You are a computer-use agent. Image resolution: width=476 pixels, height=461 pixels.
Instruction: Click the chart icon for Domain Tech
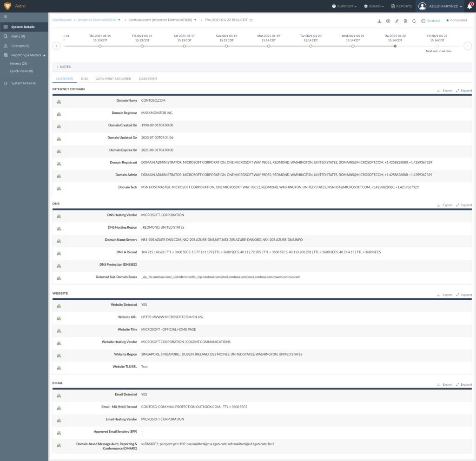(x=59, y=189)
